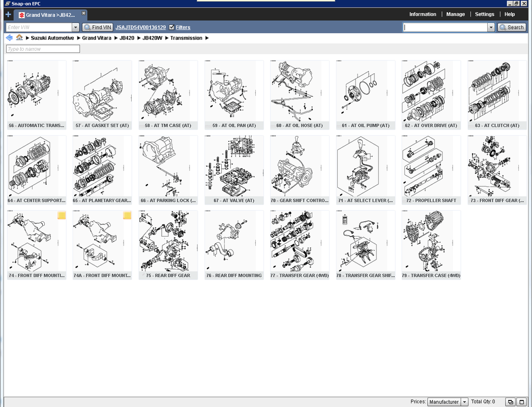The image size is (532, 407).
Task: Open the 74 - Front Diff Mounting diagram
Action: 37,245
